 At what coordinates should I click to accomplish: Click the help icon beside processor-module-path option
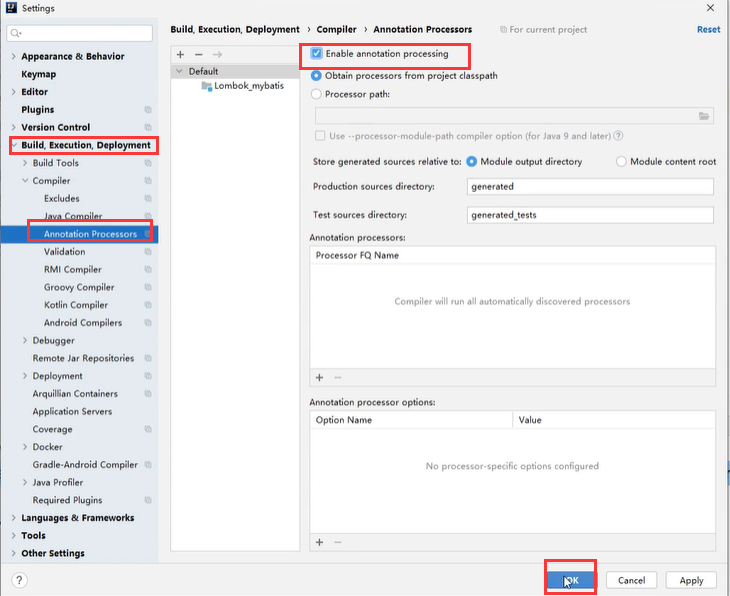point(618,136)
